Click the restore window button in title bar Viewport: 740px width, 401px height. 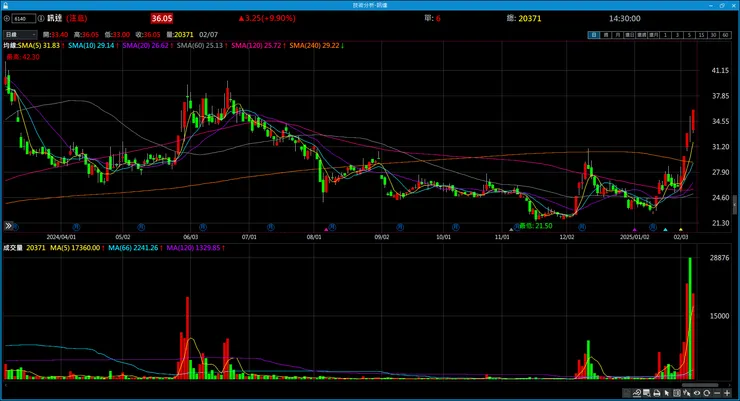pos(722,5)
